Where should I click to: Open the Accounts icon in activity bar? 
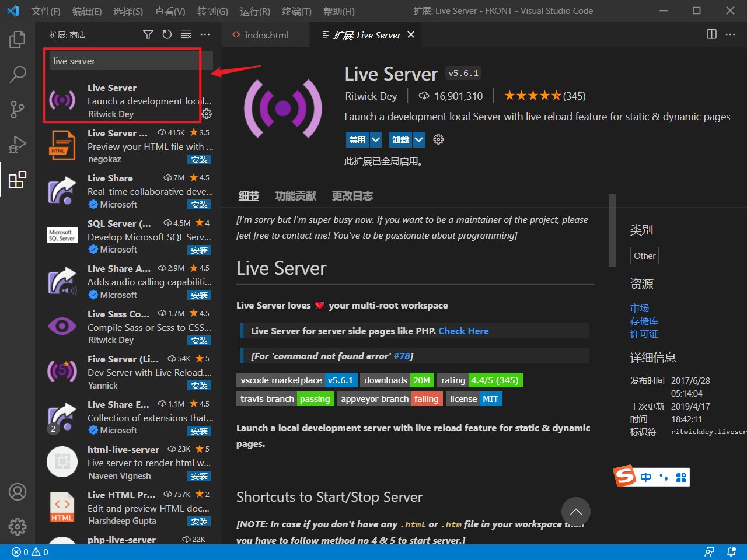(x=18, y=492)
